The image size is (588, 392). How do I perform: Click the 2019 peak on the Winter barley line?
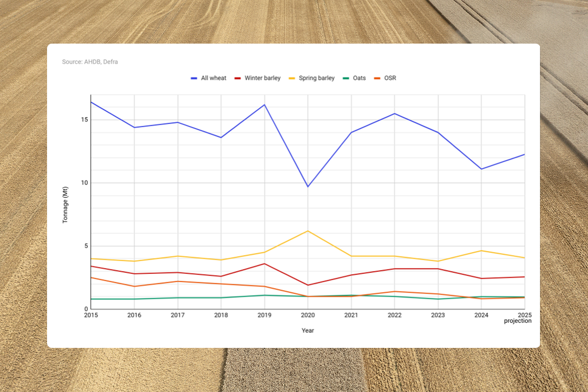[264, 264]
